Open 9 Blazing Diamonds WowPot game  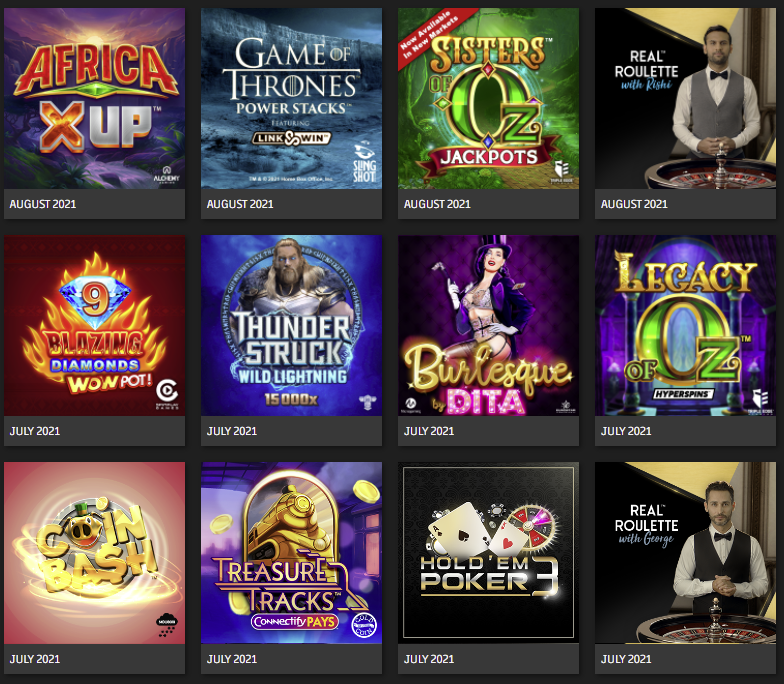[94, 326]
